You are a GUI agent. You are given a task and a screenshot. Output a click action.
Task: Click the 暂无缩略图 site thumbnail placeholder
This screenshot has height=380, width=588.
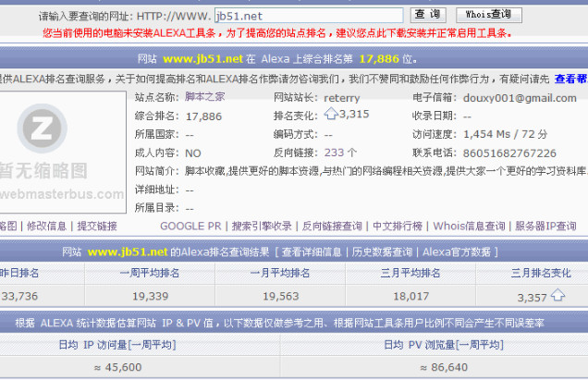[63, 152]
